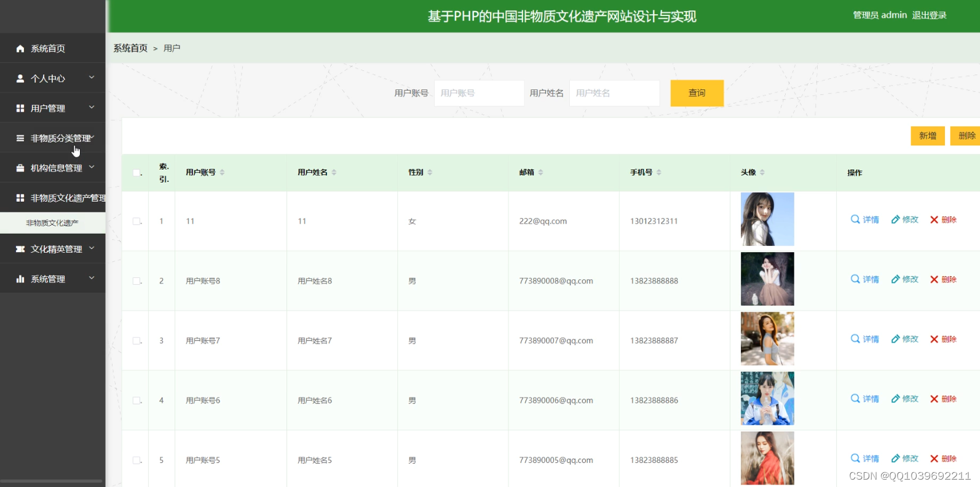
Task: Sort table by 邮箱 arrows
Action: tap(540, 172)
